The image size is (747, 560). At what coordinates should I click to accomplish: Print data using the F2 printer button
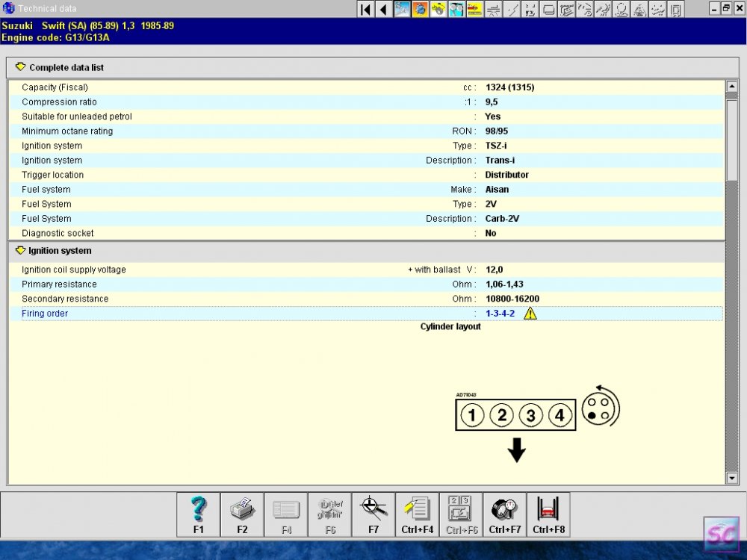click(x=242, y=515)
